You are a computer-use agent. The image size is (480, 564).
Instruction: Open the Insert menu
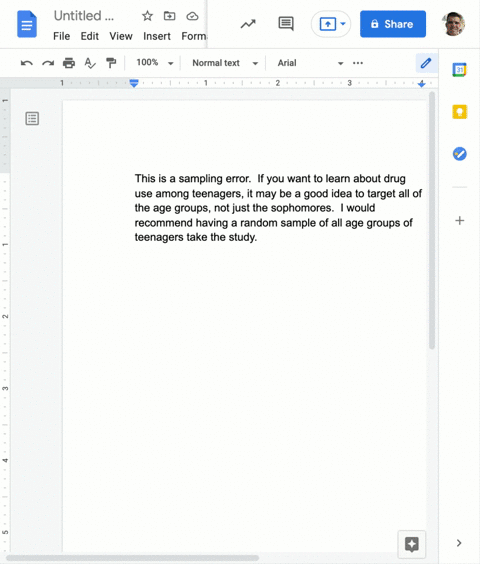click(157, 36)
